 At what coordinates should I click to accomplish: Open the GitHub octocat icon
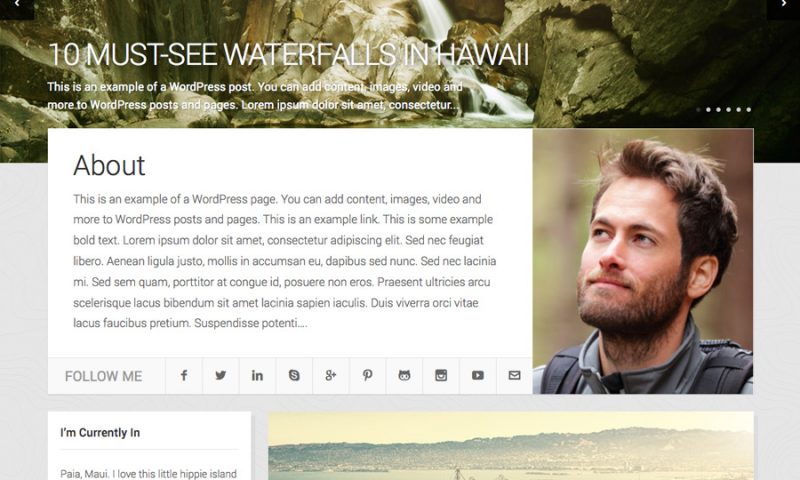click(x=404, y=376)
